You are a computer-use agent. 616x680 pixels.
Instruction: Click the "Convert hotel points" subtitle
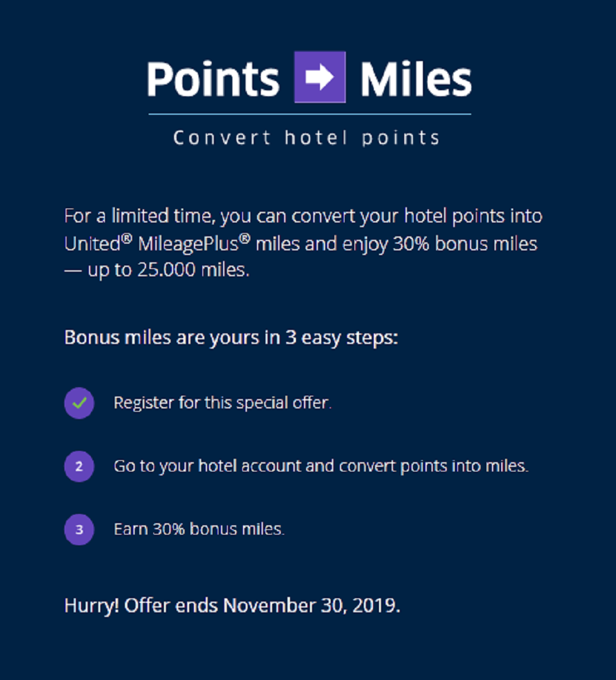[x=307, y=138]
